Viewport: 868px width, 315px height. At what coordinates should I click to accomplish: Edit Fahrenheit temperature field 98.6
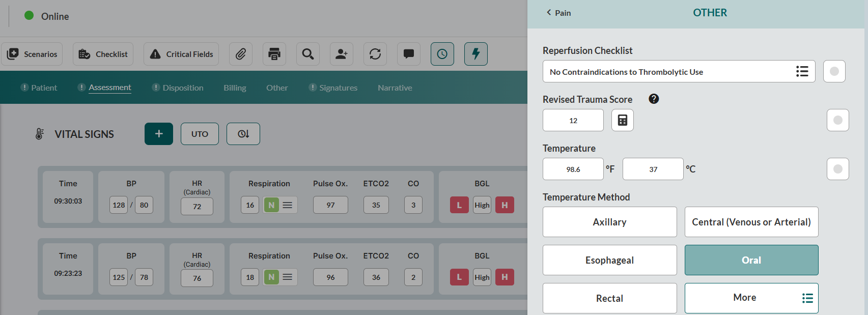coord(573,169)
